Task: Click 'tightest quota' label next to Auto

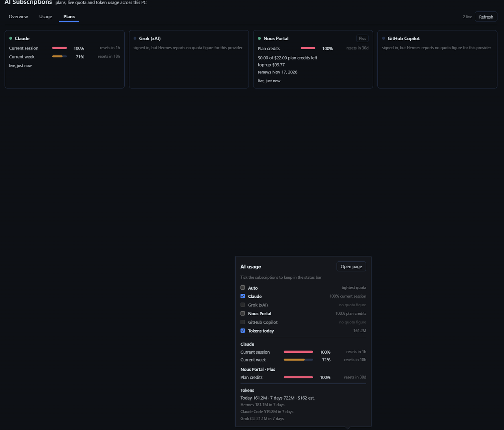Action: [x=354, y=288]
